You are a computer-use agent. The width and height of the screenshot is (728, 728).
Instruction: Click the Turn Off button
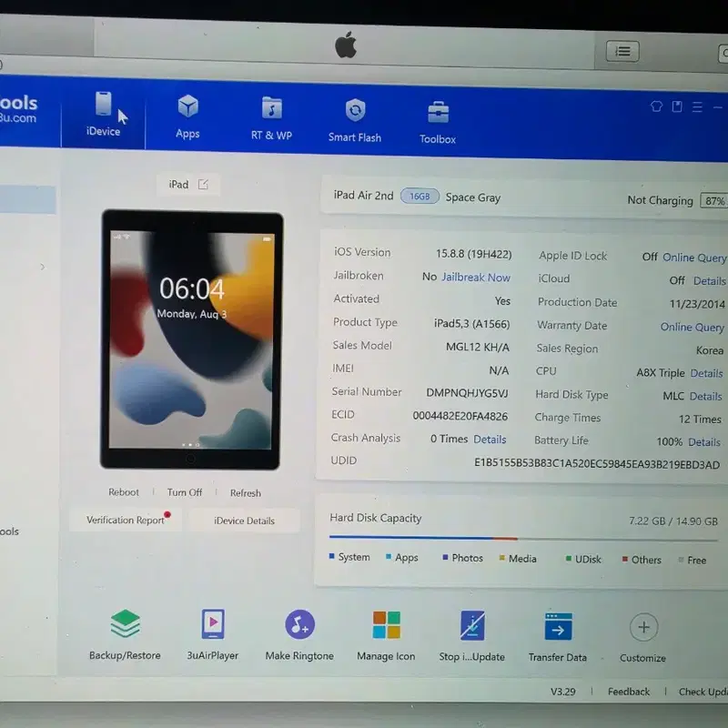coord(185,492)
